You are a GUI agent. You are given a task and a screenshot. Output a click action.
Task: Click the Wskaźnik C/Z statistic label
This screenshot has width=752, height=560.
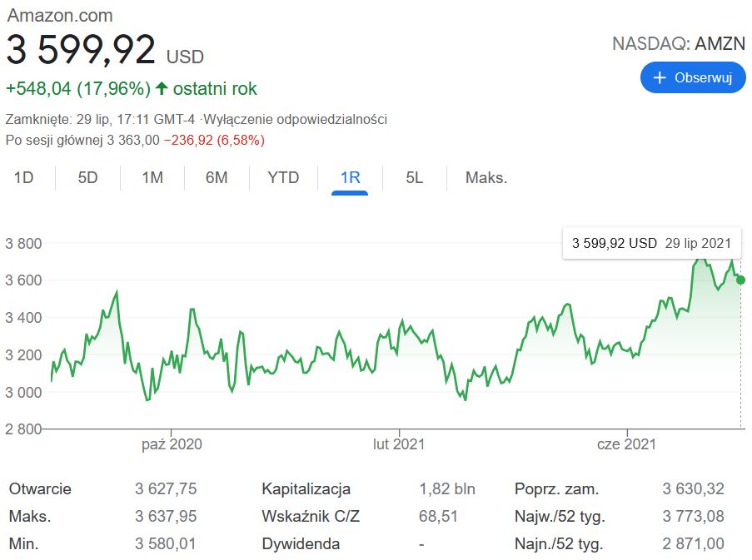click(x=311, y=517)
